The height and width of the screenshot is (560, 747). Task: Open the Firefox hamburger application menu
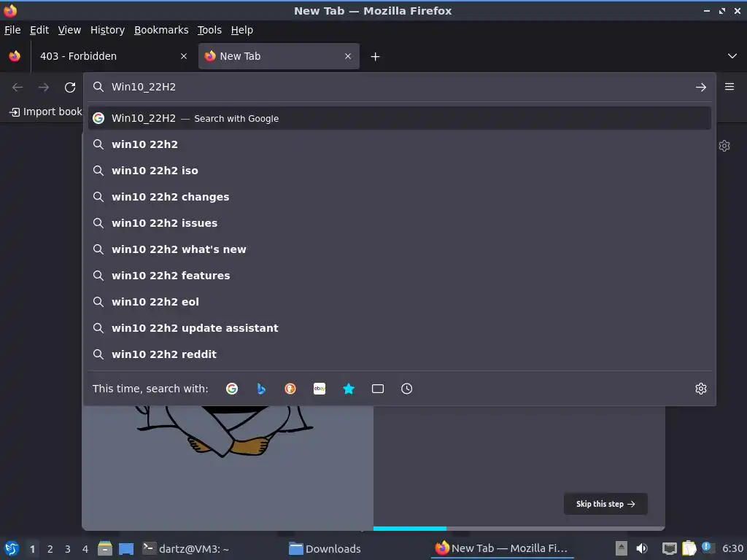click(x=729, y=87)
